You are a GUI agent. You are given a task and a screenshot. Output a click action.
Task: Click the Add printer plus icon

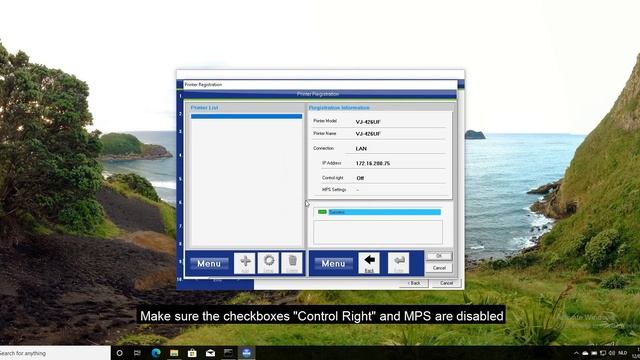[245, 263]
